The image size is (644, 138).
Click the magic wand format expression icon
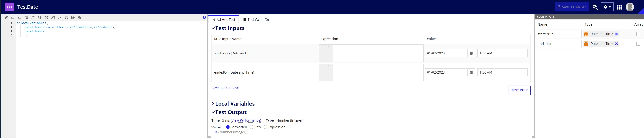6,17
